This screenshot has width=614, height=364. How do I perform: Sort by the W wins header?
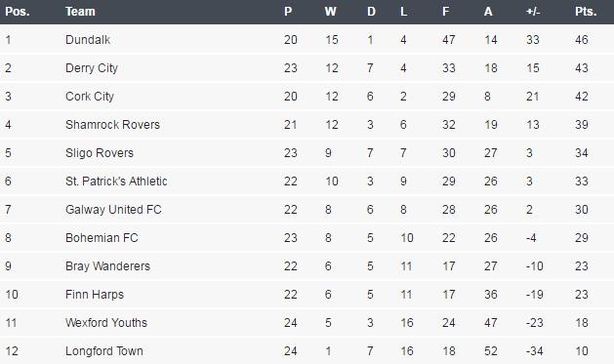click(x=330, y=11)
